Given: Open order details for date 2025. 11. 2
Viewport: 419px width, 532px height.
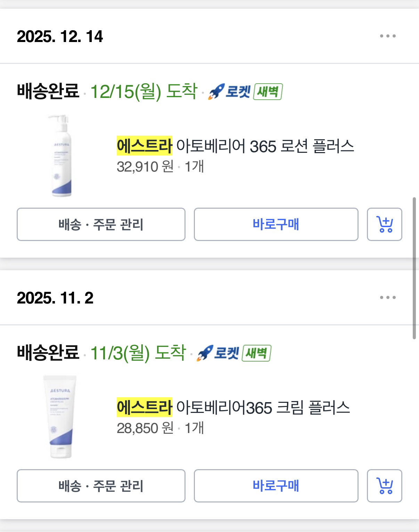Looking at the screenshot, I should click(55, 298).
